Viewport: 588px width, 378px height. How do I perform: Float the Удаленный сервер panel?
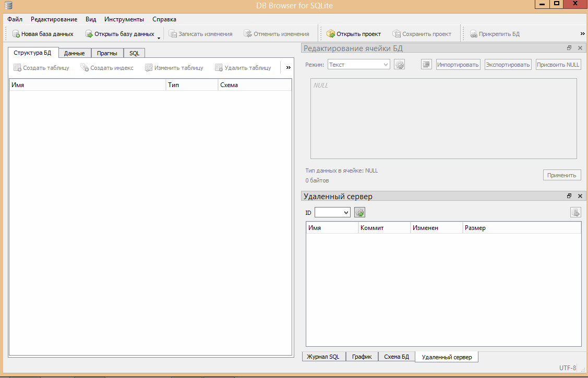click(569, 196)
